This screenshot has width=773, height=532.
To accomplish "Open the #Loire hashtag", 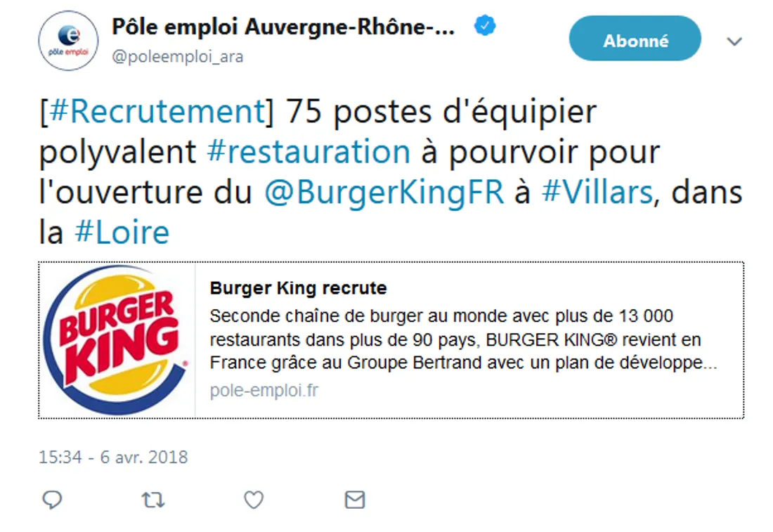I will [122, 232].
